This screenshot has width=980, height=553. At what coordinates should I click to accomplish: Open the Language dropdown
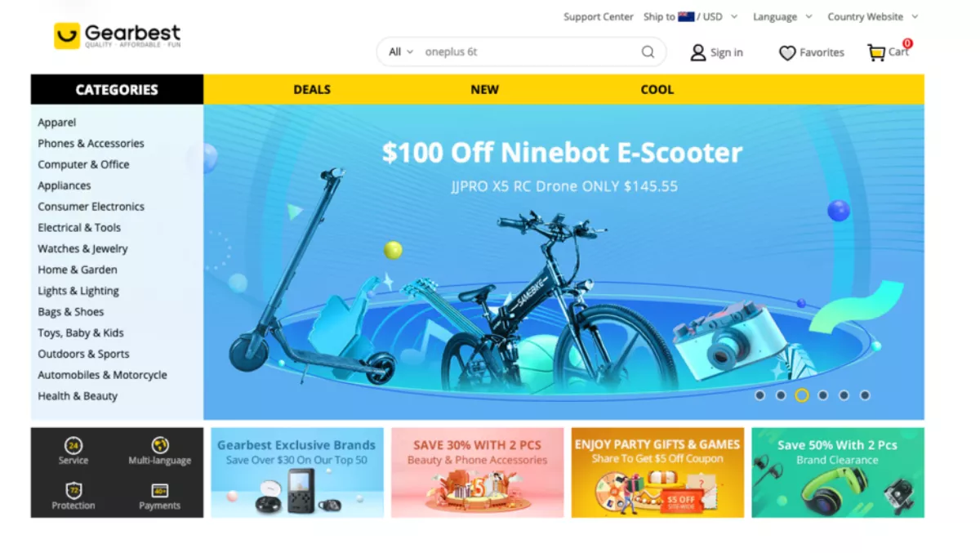[x=782, y=16]
